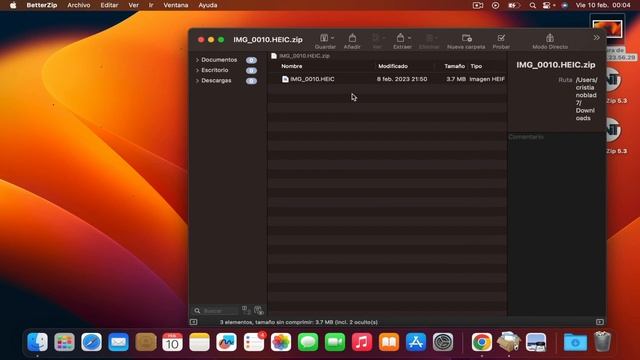Image resolution: width=640 pixels, height=360 pixels.
Task: Click the Guardar toolbar icon
Action: pos(324,38)
